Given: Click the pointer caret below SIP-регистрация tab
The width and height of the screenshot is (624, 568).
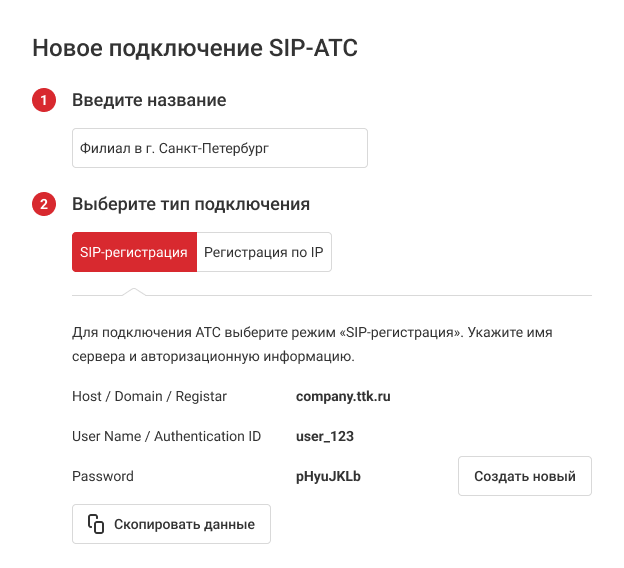Looking at the screenshot, I should pyautogui.click(x=131, y=291).
